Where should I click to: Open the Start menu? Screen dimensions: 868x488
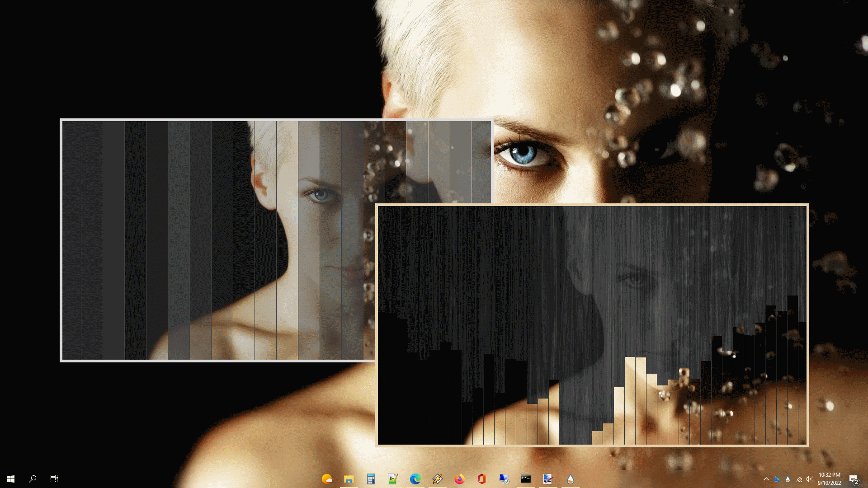(11, 479)
